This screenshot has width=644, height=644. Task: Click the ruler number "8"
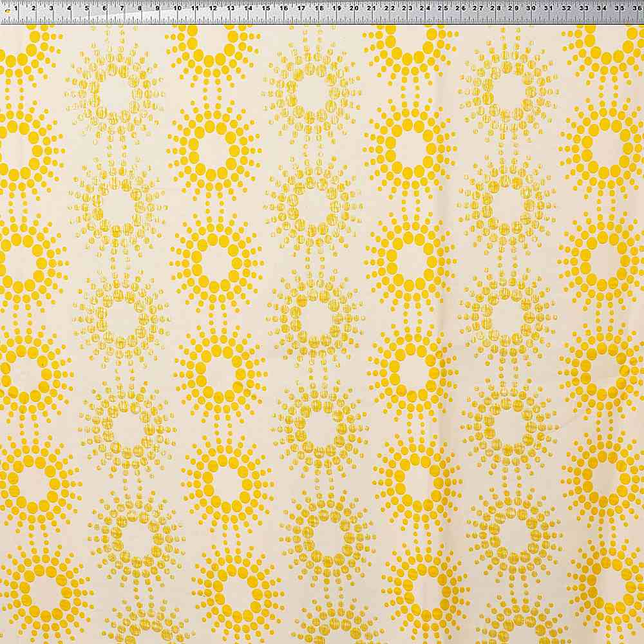(x=140, y=8)
